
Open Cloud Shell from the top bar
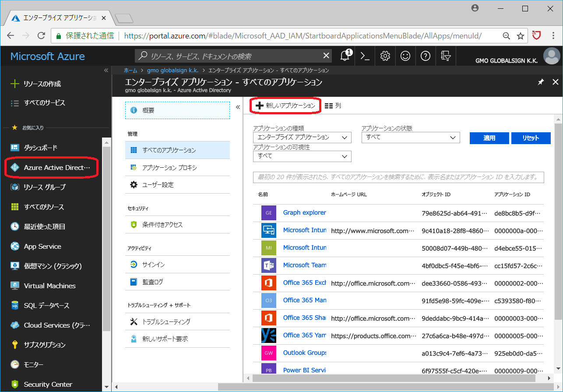coord(365,56)
